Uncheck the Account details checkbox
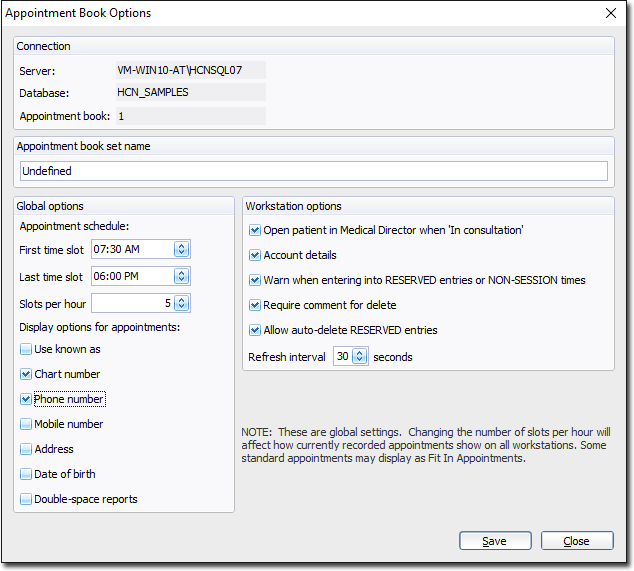634x571 pixels. [x=254, y=255]
